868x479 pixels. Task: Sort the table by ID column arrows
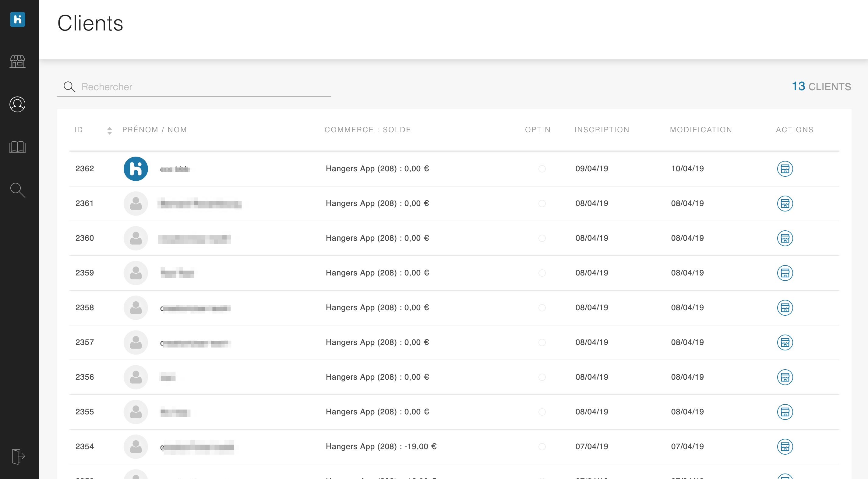(x=110, y=130)
